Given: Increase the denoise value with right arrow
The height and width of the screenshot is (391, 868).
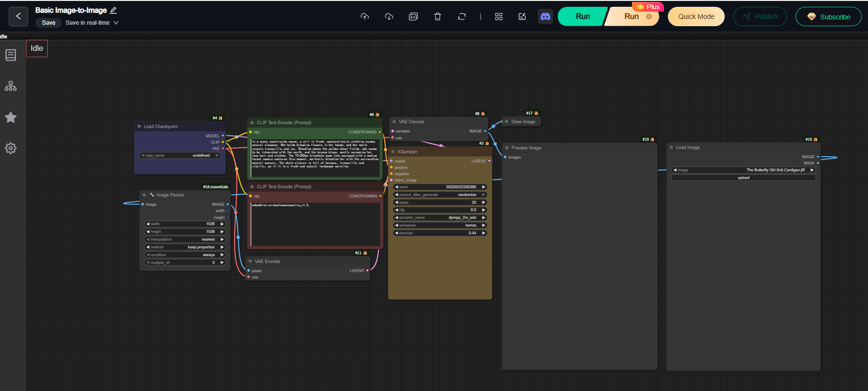Looking at the screenshot, I should coord(484,233).
